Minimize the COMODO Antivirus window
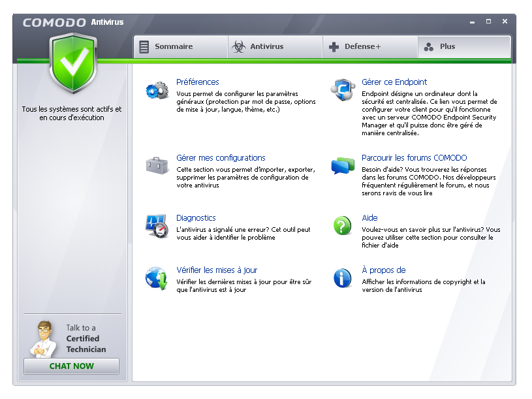Image resolution: width=532 pixels, height=399 pixels. tap(472, 22)
